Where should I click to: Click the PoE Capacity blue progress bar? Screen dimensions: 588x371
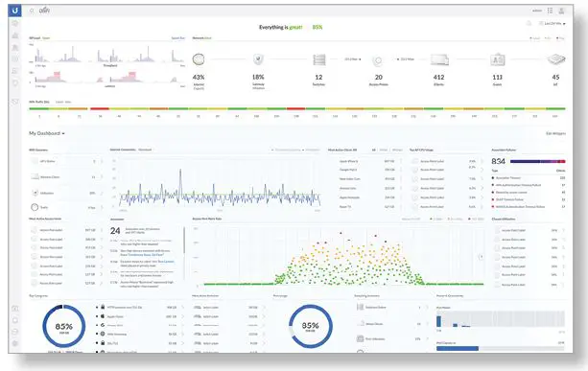tap(458, 349)
